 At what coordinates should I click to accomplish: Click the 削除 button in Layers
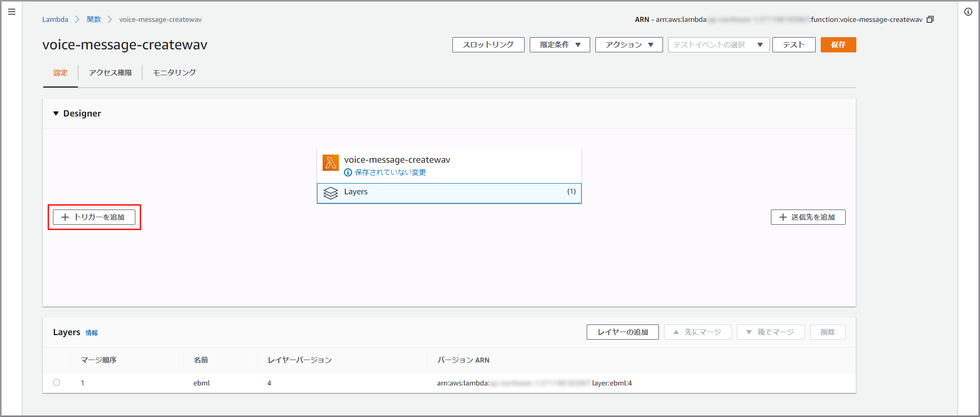tap(828, 332)
